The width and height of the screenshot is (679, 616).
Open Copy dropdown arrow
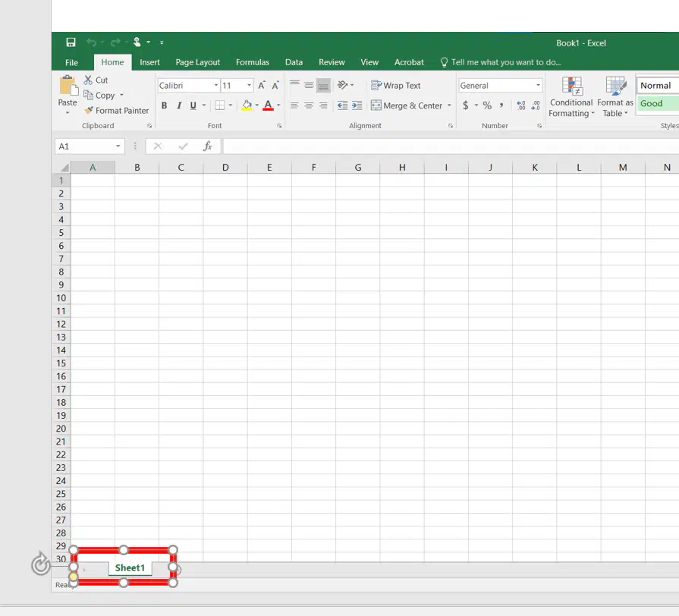121,95
